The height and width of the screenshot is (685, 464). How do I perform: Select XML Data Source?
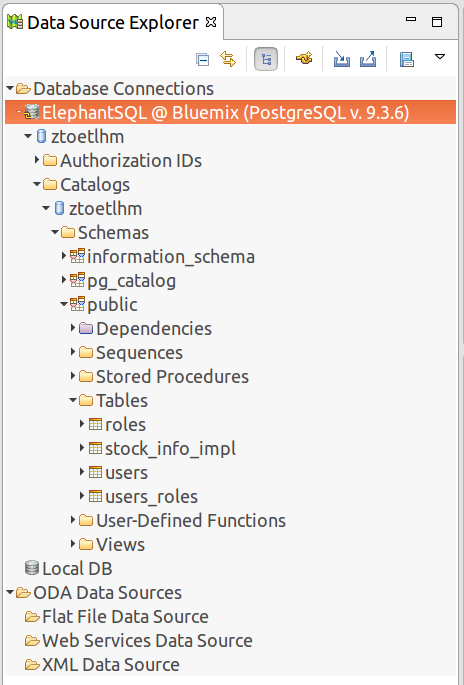[x=111, y=665]
